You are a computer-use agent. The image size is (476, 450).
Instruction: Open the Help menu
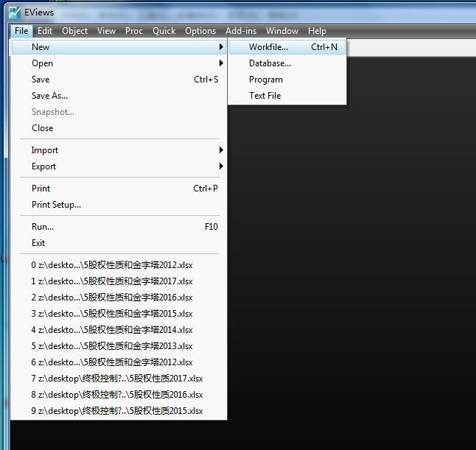click(x=317, y=31)
